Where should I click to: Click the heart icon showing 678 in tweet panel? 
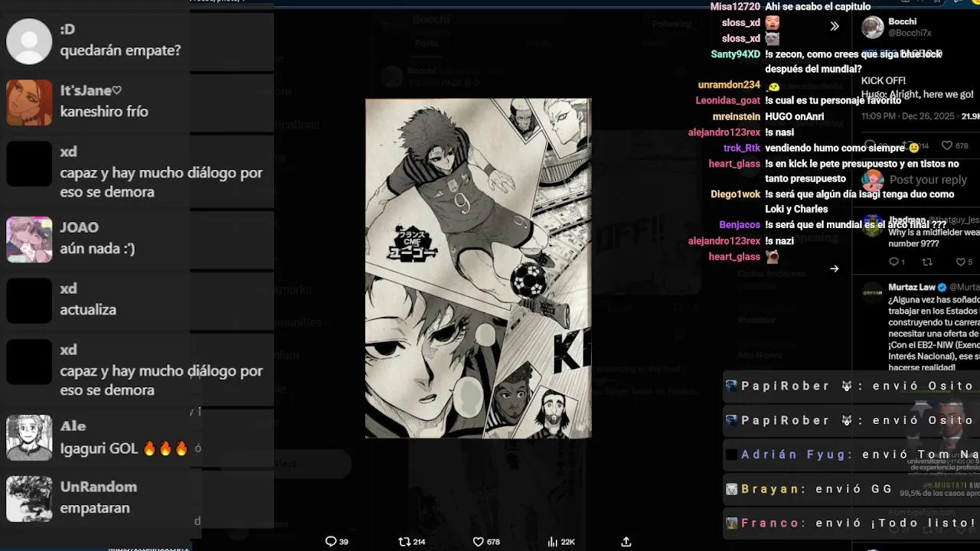tap(946, 145)
